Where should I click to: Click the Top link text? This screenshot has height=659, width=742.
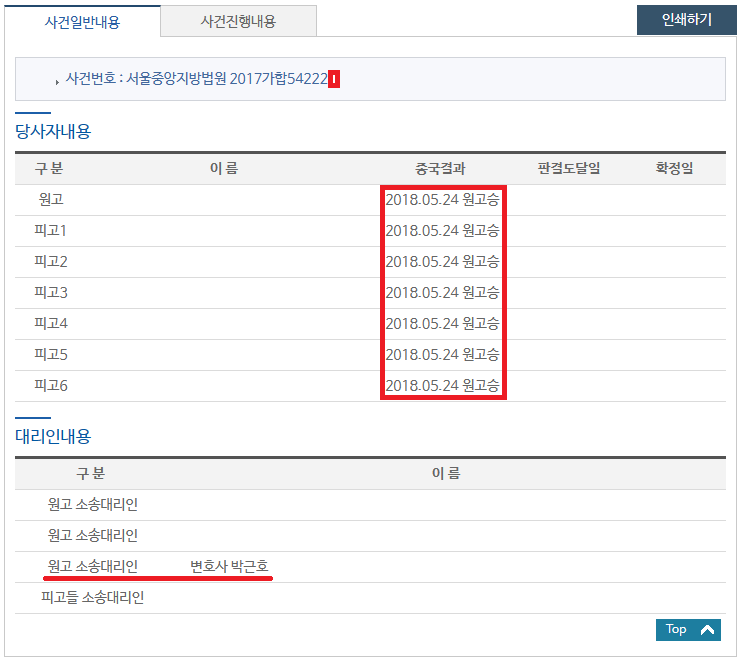pos(676,630)
